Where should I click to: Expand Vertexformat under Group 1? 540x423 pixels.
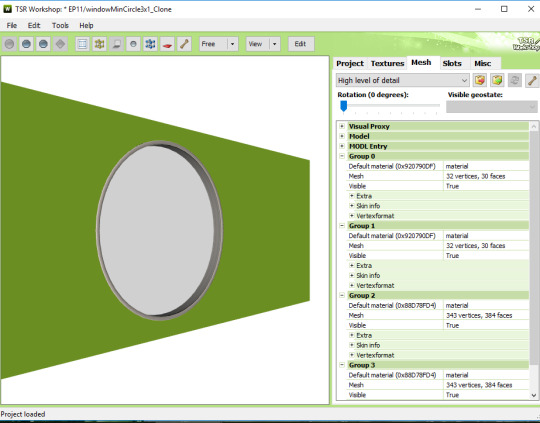[352, 285]
